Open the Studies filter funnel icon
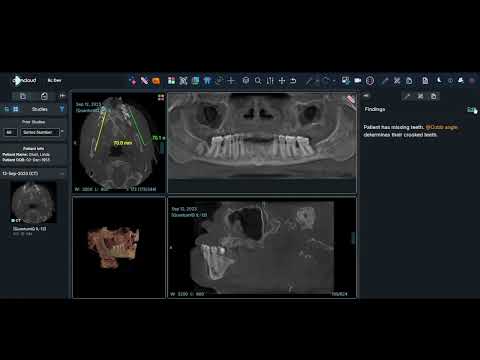The width and height of the screenshot is (480, 360). [62, 109]
